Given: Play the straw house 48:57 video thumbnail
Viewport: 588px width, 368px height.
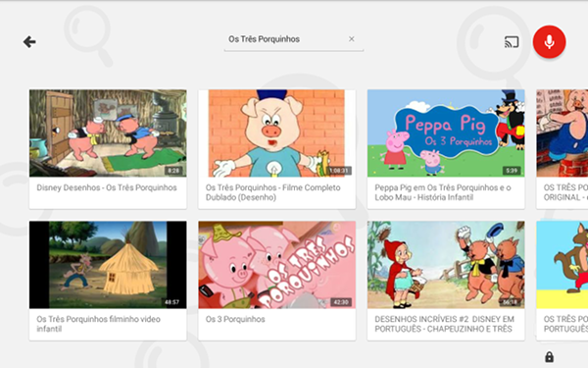Looking at the screenshot, I should [x=108, y=265].
